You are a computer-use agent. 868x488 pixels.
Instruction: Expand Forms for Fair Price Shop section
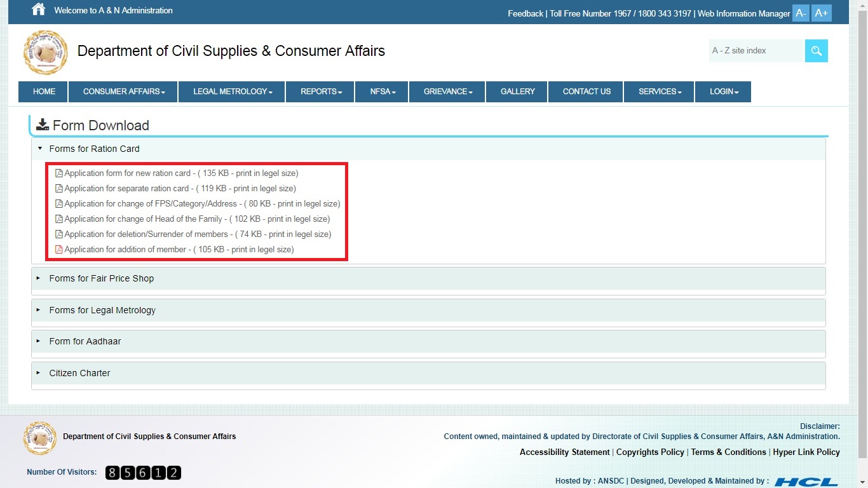pos(101,278)
